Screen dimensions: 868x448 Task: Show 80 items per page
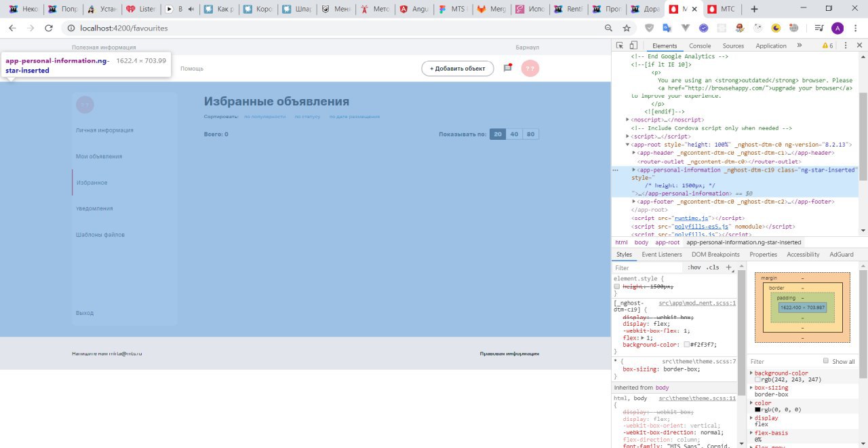pos(530,134)
